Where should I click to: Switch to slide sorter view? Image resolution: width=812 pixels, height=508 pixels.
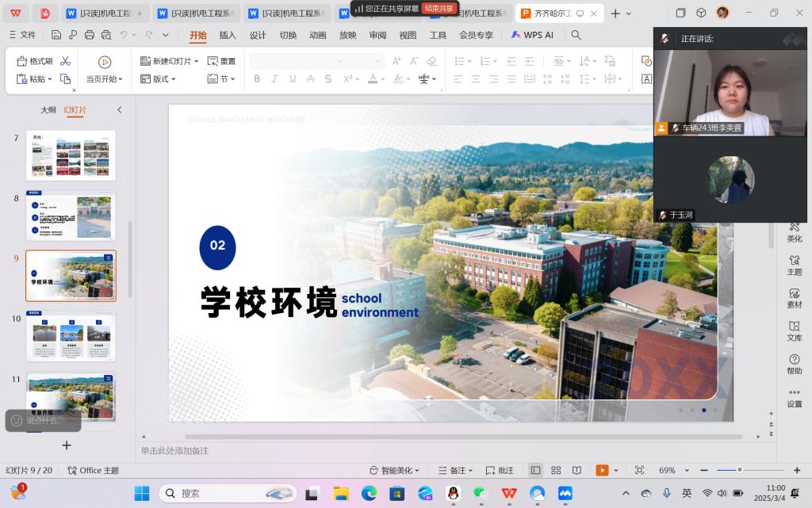(556, 470)
